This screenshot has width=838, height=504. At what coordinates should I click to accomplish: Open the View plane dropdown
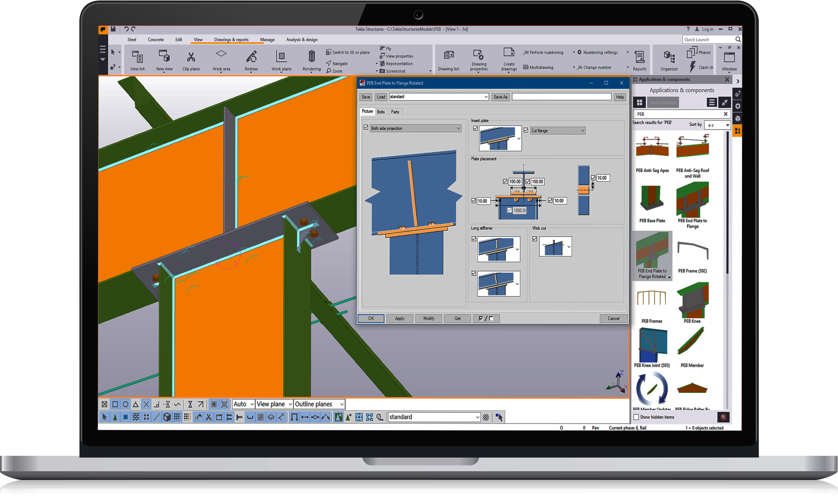click(x=274, y=404)
